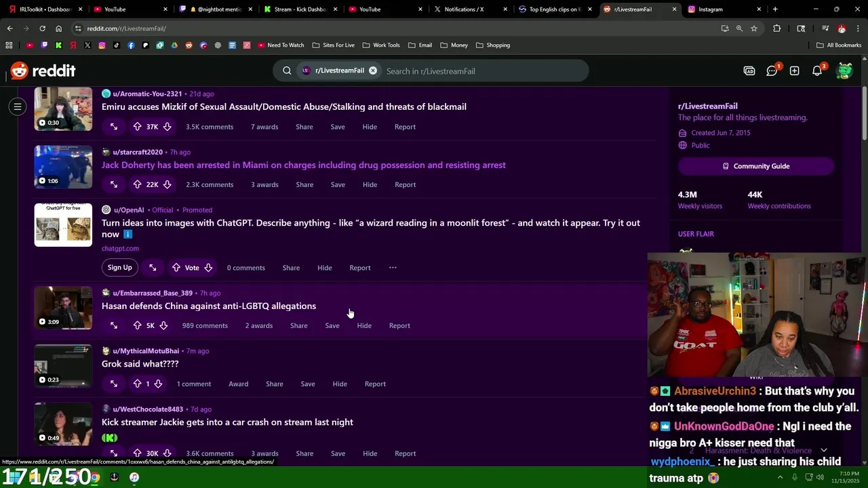The width and height of the screenshot is (868, 488).
Task: Give Award to Grok said what post
Action: (x=239, y=384)
